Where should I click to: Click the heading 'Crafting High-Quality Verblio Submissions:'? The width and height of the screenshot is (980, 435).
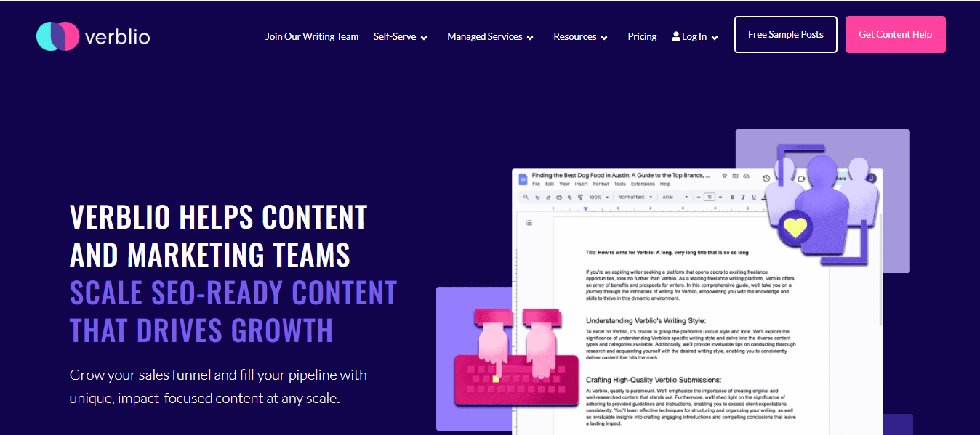click(x=654, y=380)
